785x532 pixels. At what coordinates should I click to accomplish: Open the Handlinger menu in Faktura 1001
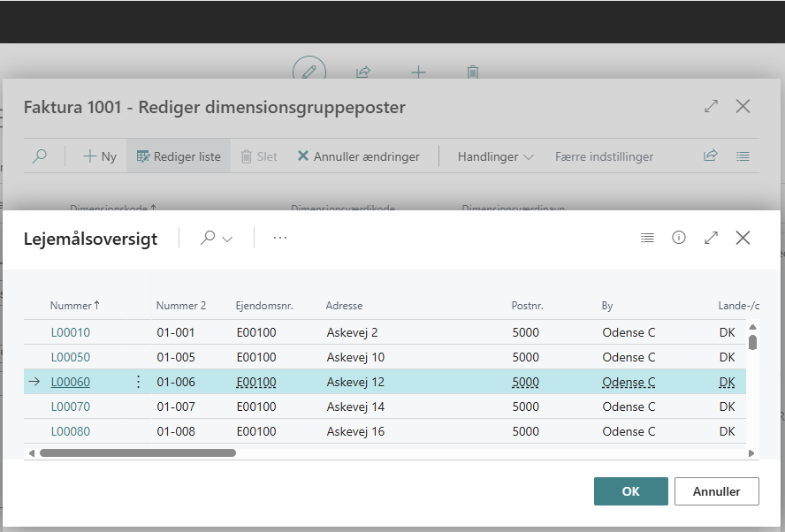(x=496, y=156)
